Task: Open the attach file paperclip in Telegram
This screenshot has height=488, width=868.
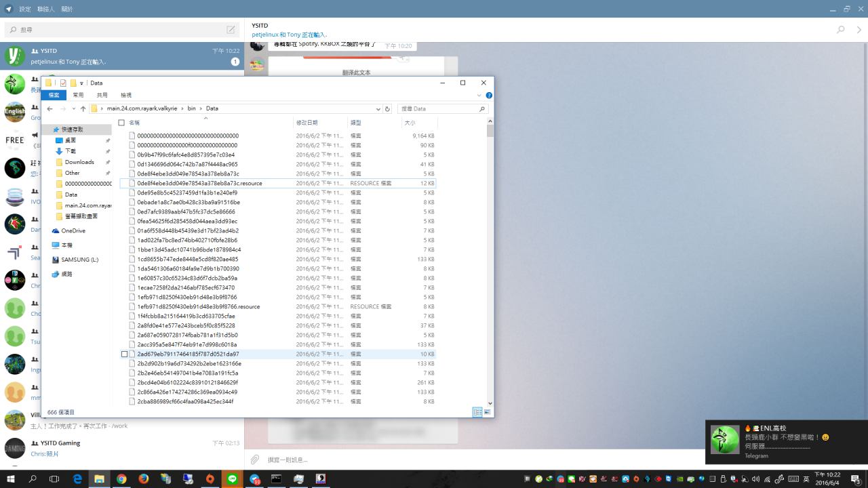Action: coord(256,460)
